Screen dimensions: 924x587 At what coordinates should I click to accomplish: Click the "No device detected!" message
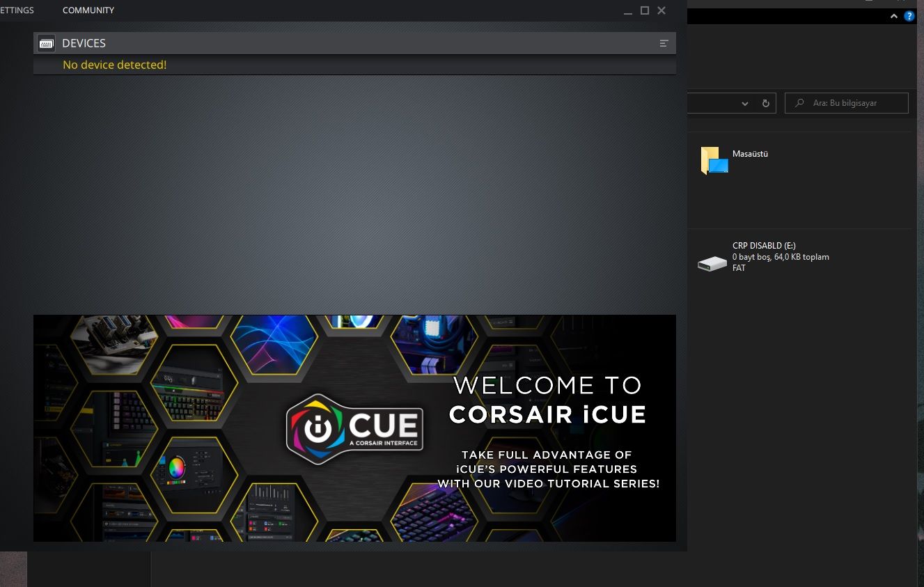pyautogui.click(x=115, y=65)
